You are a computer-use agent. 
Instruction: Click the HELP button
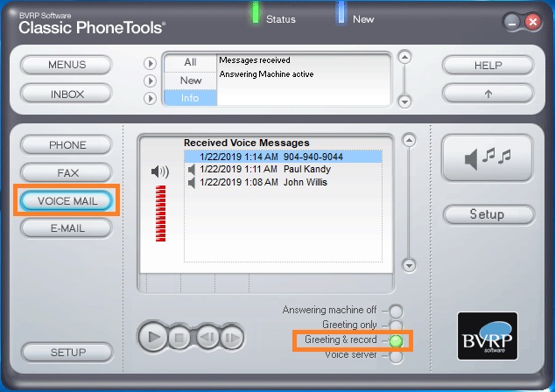(488, 66)
